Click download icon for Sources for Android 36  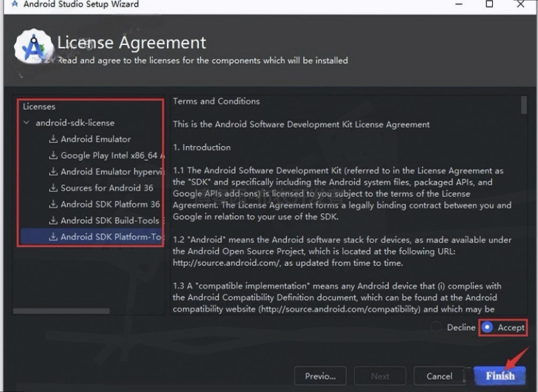(x=53, y=188)
